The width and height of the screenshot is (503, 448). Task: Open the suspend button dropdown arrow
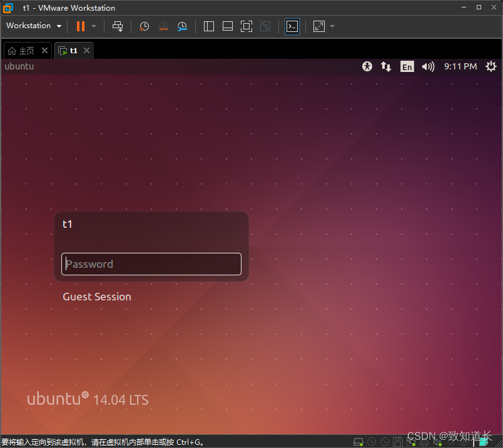click(93, 26)
